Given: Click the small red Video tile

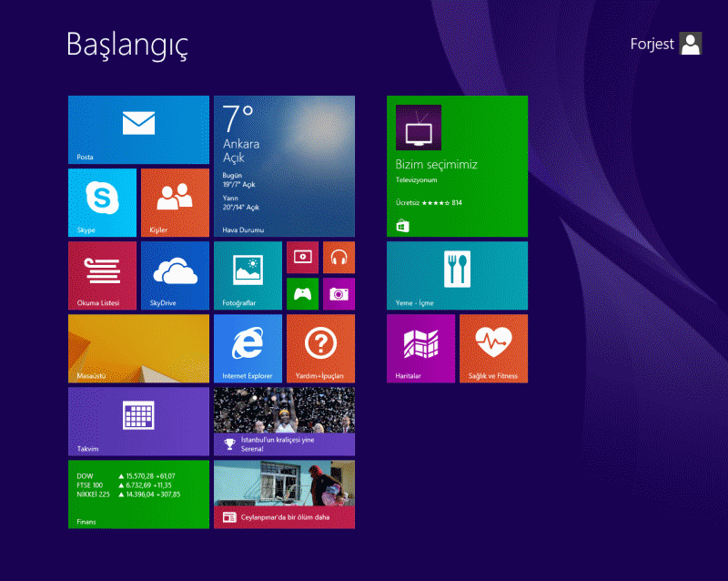Looking at the screenshot, I should tap(302, 258).
